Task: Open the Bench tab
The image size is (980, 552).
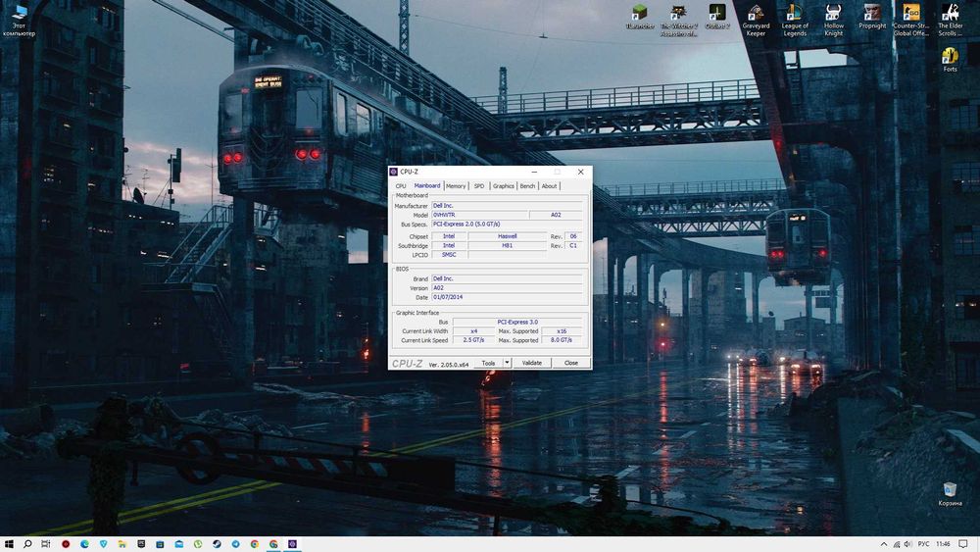Action: (x=527, y=185)
